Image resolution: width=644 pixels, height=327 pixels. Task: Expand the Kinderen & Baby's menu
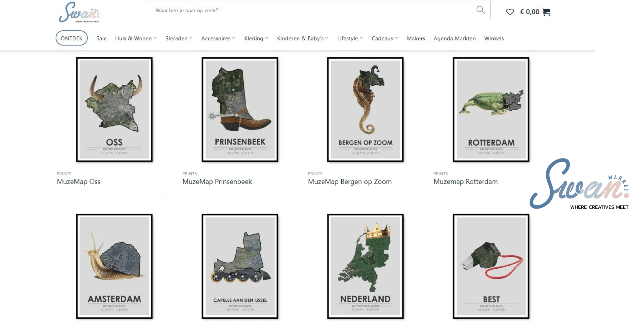click(x=303, y=38)
